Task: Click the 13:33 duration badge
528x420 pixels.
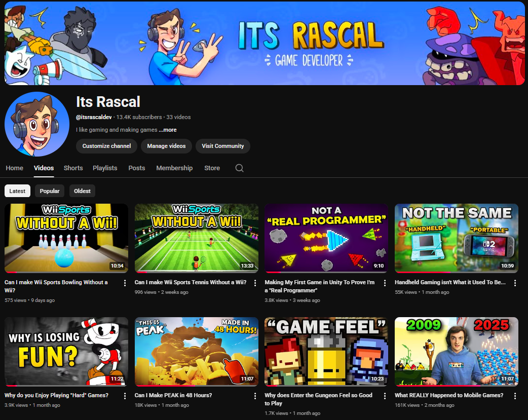Action: pyautogui.click(x=247, y=266)
